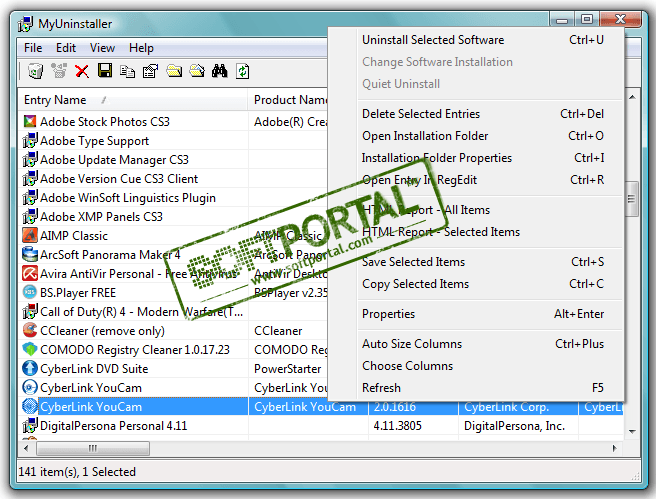Click the floppy disk save items icon
This screenshot has width=656, height=499.
click(x=105, y=71)
